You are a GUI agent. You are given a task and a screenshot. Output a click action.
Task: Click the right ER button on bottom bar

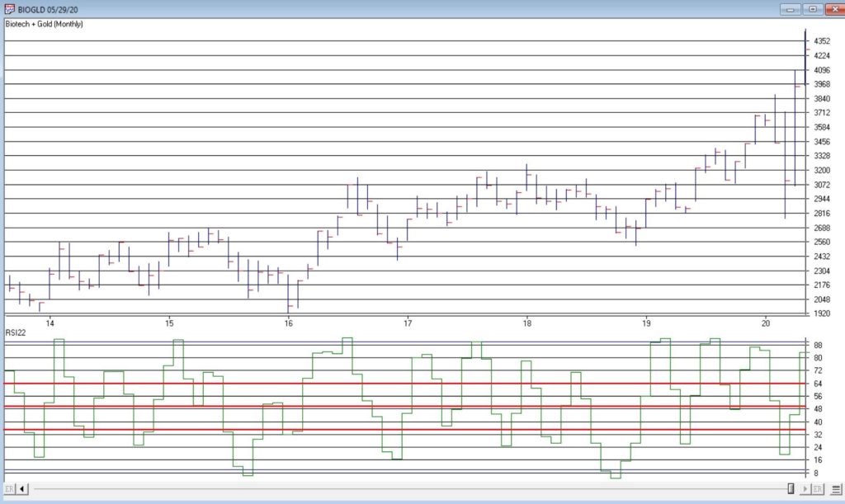[818, 489]
